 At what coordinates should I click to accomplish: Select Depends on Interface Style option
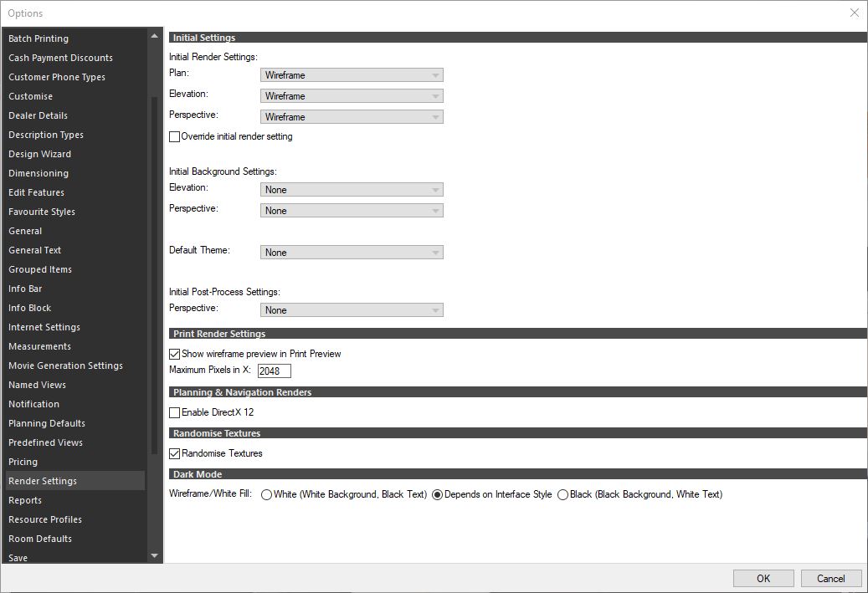[x=437, y=494]
